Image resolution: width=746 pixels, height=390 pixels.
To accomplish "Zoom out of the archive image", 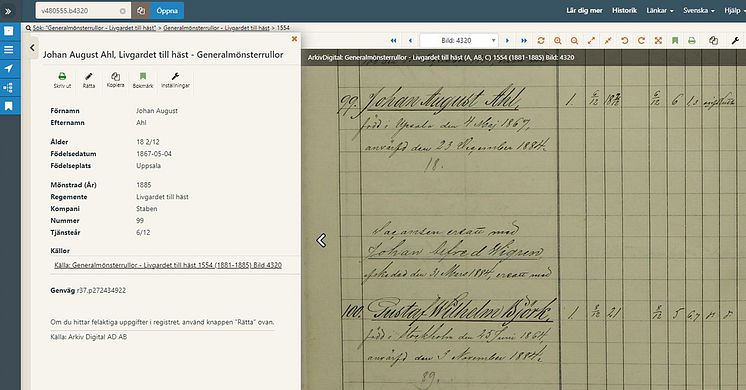I will (574, 41).
